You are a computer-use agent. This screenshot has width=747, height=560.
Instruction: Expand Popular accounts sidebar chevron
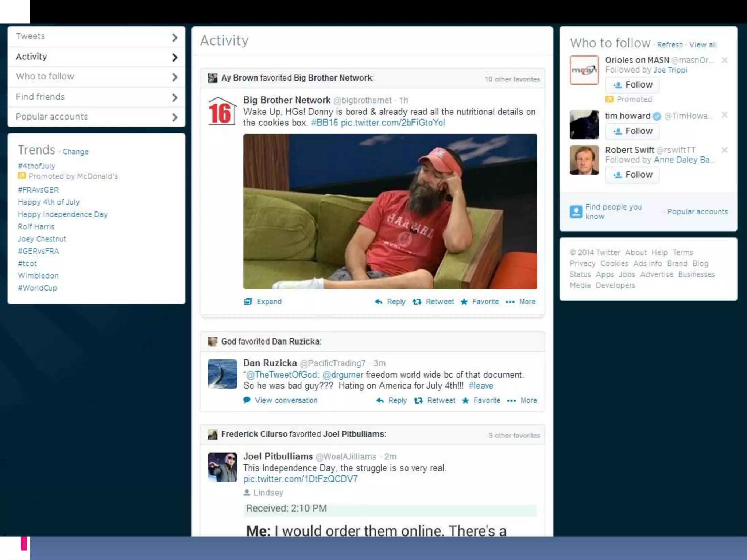point(175,117)
